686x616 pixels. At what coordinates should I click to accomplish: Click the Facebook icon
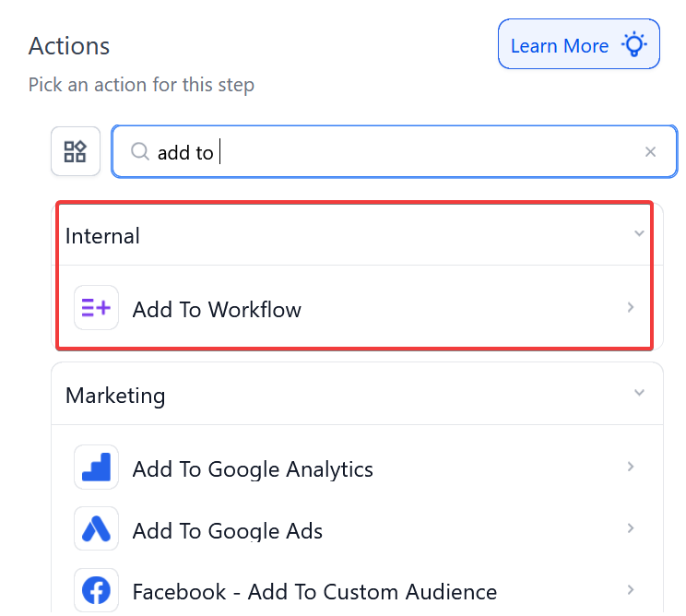click(96, 590)
